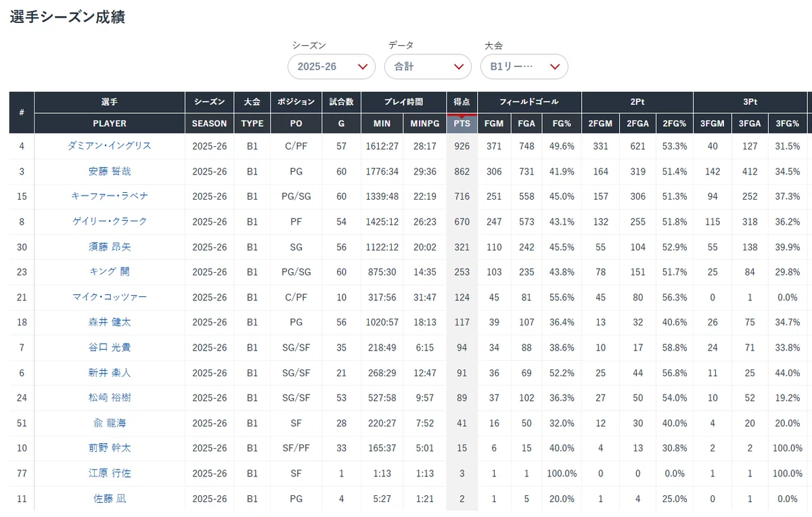Open player ダミアン・イングリス profile link
This screenshot has height=517, width=812.
110,145
